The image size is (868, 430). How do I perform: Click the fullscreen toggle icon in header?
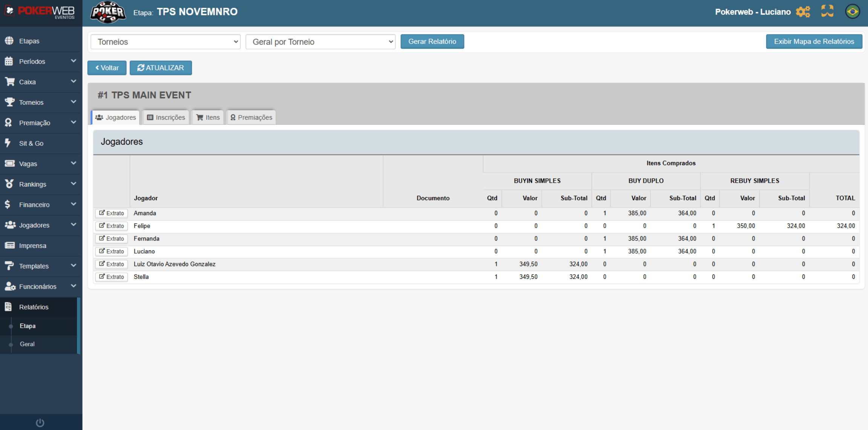827,11
